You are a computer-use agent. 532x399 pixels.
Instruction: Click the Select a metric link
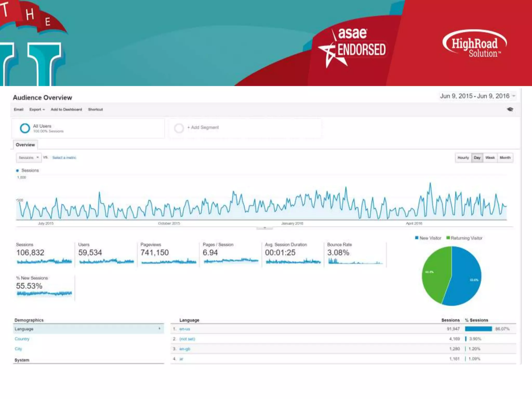(x=64, y=158)
